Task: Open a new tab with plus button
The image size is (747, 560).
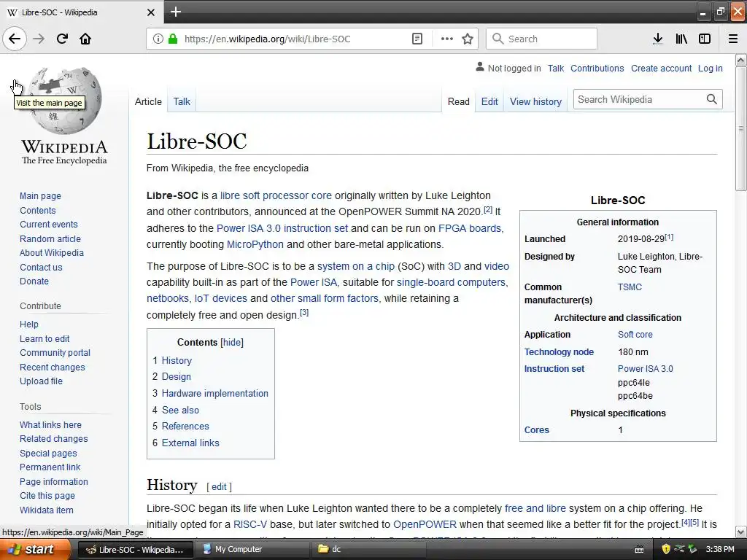Action: coord(176,12)
